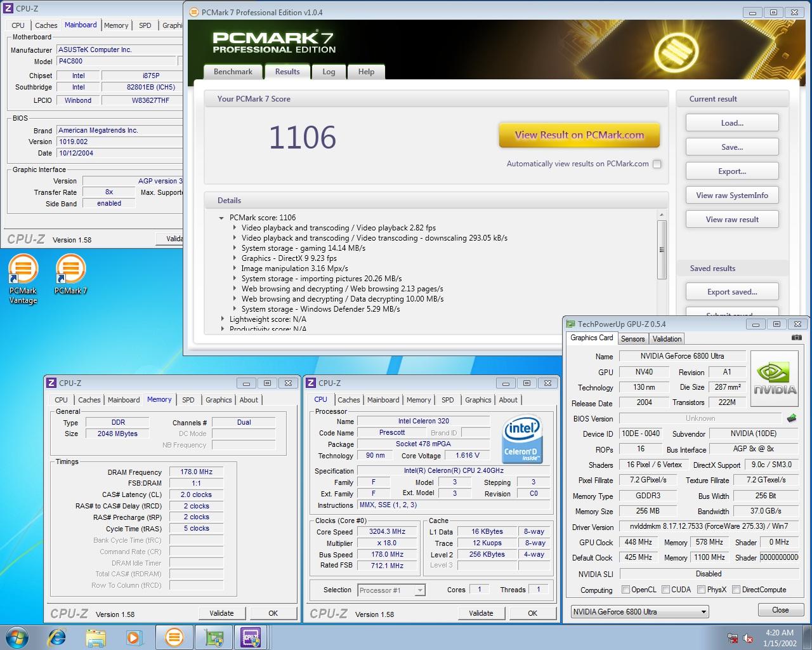Switch to the Sensors tab in GPU-Z
Image resolution: width=812 pixels, height=650 pixels.
pyautogui.click(x=632, y=339)
